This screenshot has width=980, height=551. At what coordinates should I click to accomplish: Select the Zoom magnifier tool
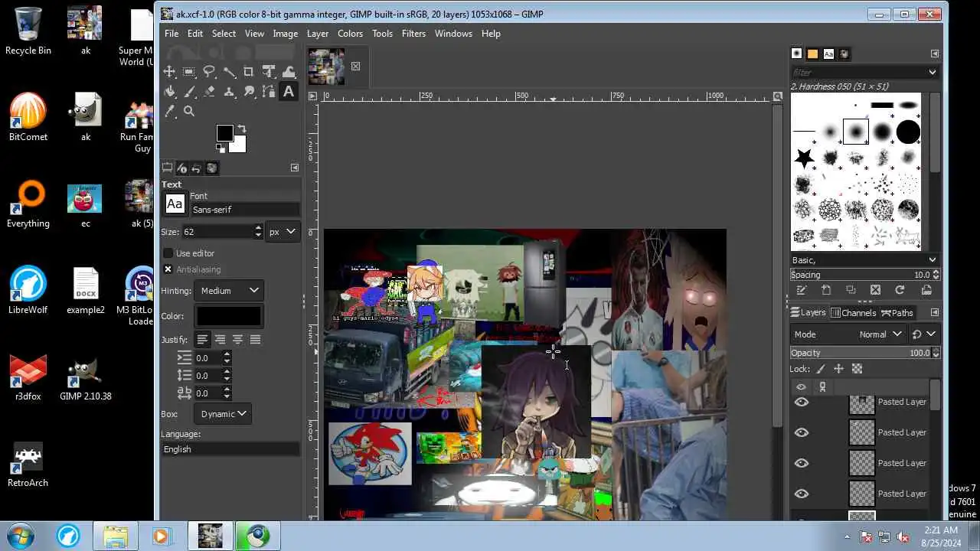click(189, 112)
